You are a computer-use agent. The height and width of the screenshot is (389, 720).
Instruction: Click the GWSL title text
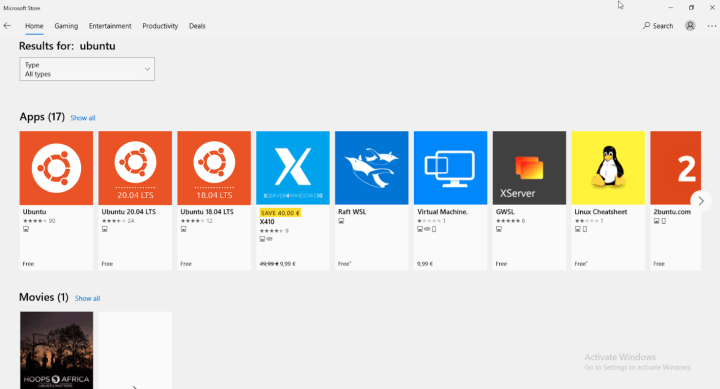coord(505,212)
